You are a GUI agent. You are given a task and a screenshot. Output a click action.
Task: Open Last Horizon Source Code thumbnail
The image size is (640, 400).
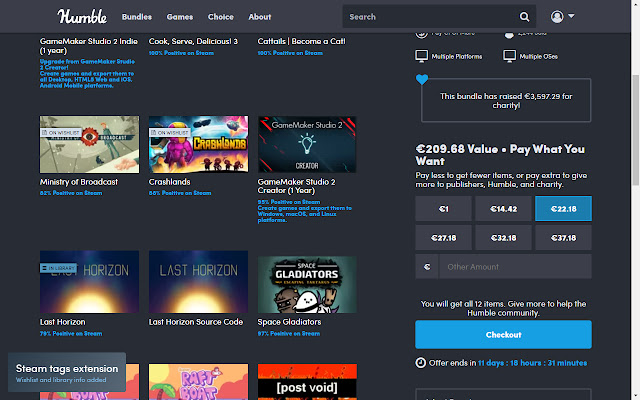coord(198,282)
